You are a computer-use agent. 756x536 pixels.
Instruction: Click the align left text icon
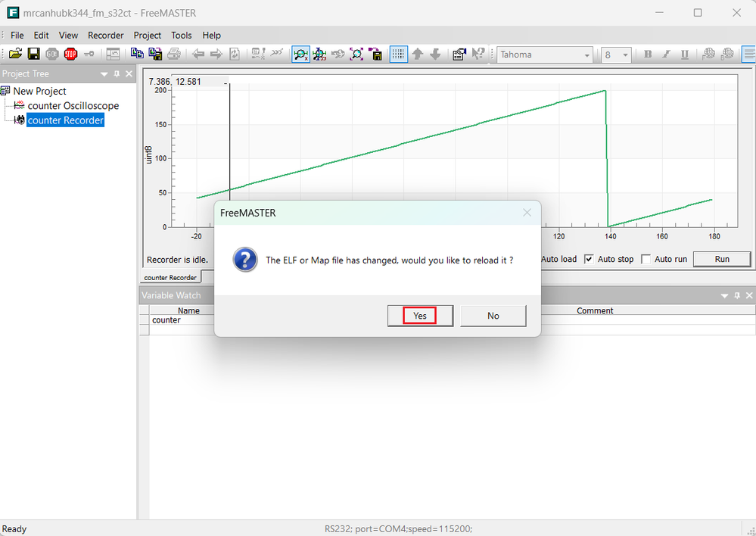748,55
